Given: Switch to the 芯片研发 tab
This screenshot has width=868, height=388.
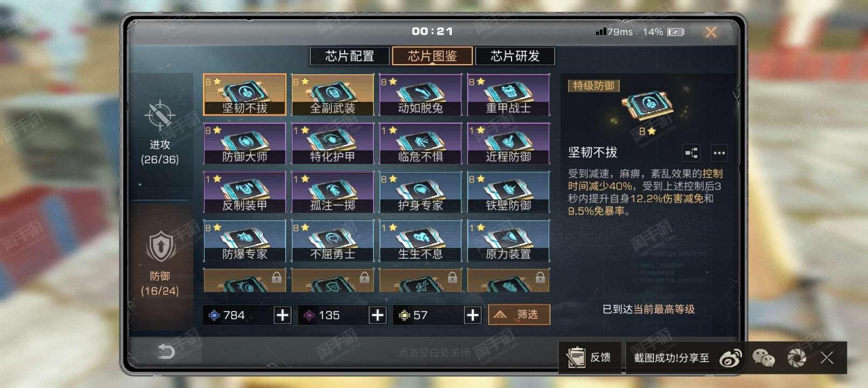Looking at the screenshot, I should pos(515,56).
